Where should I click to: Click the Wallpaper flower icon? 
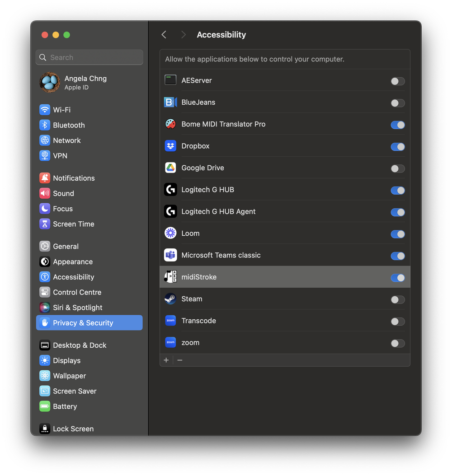(45, 376)
